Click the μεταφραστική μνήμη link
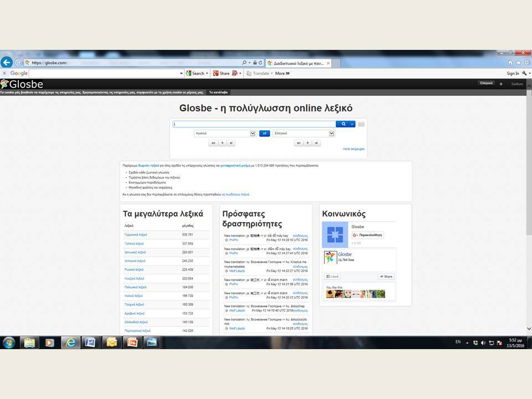Screen dimensions: 532x399 point(236,166)
